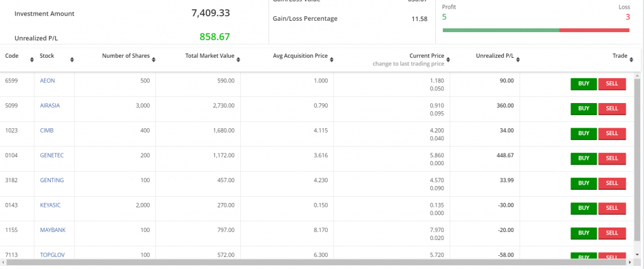Open the CIMB stock link
Viewport: 644px width, 269px height.
tap(47, 131)
